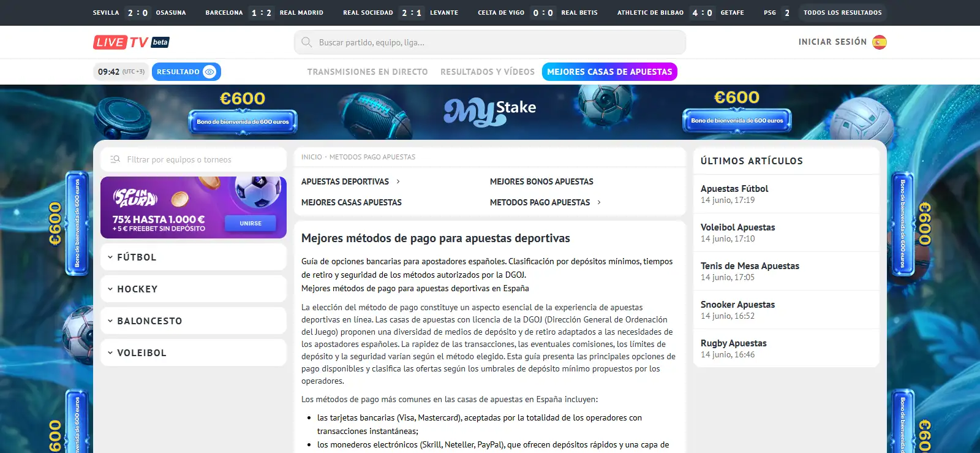Screen dimensions: 980x453
Task: Click TODOS LOS RESULTADOS button
Action: [843, 12]
